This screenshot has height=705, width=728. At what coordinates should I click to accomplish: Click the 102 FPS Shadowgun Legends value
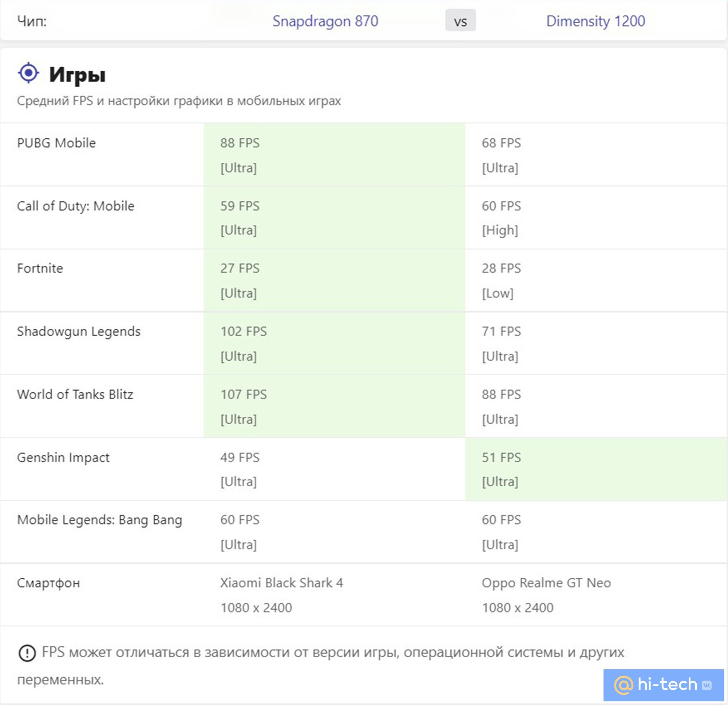point(244,332)
